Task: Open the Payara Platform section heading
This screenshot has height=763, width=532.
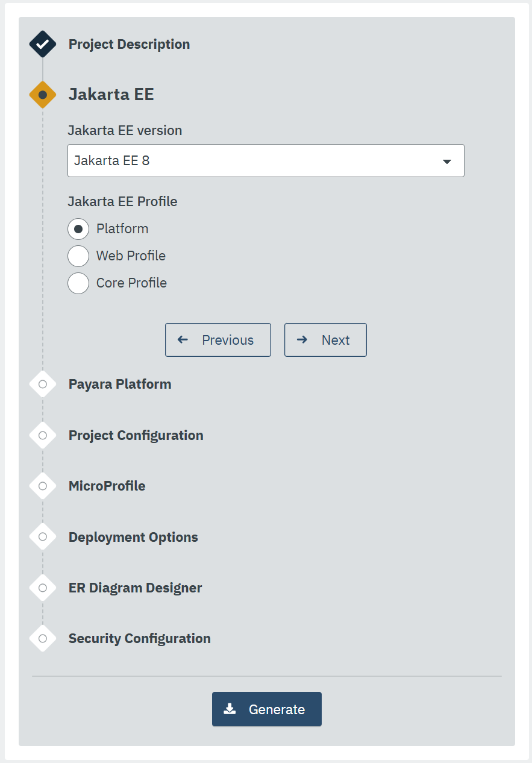Action: tap(119, 384)
